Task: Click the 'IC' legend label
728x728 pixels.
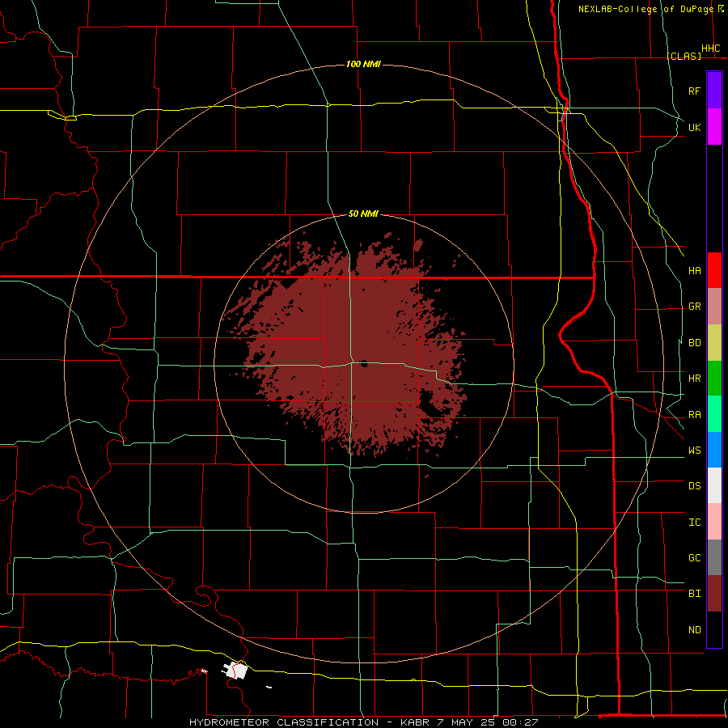Action: click(x=695, y=523)
